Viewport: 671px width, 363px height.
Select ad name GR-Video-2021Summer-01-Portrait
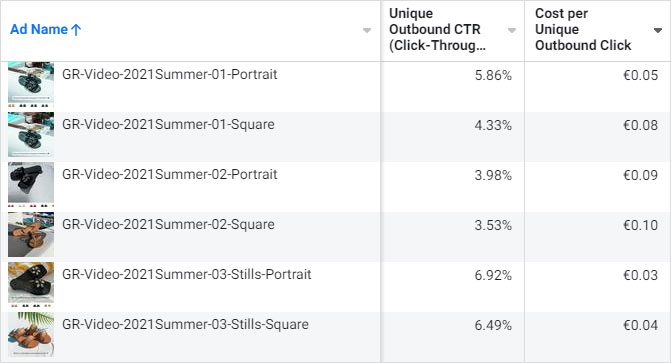(170, 74)
